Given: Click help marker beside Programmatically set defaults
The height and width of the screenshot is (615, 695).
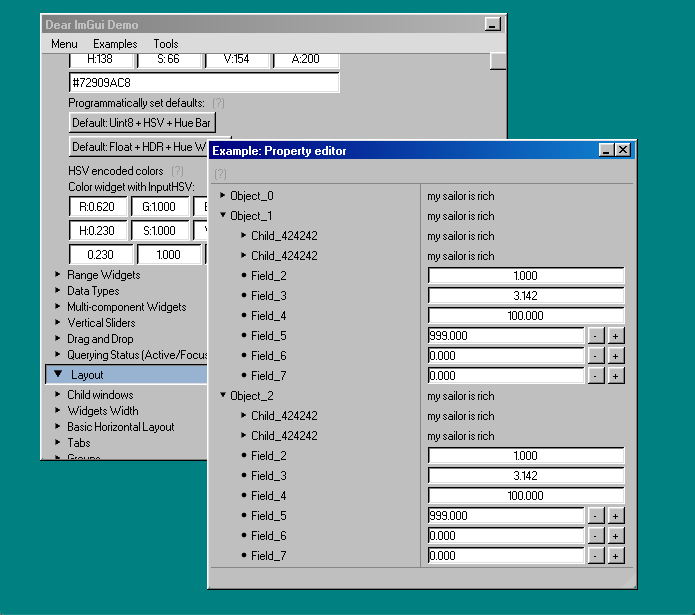Looking at the screenshot, I should [x=218, y=103].
